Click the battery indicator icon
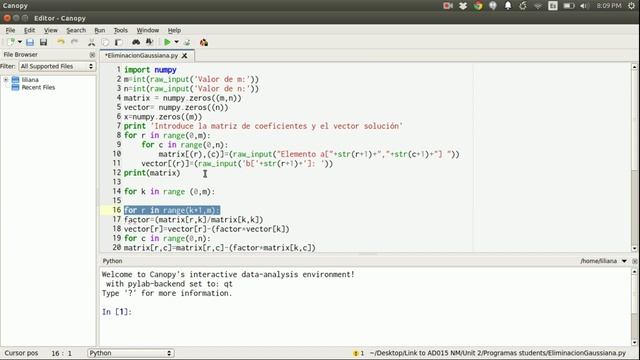Image resolution: width=640 pixels, height=360 pixels. pos(569,6)
